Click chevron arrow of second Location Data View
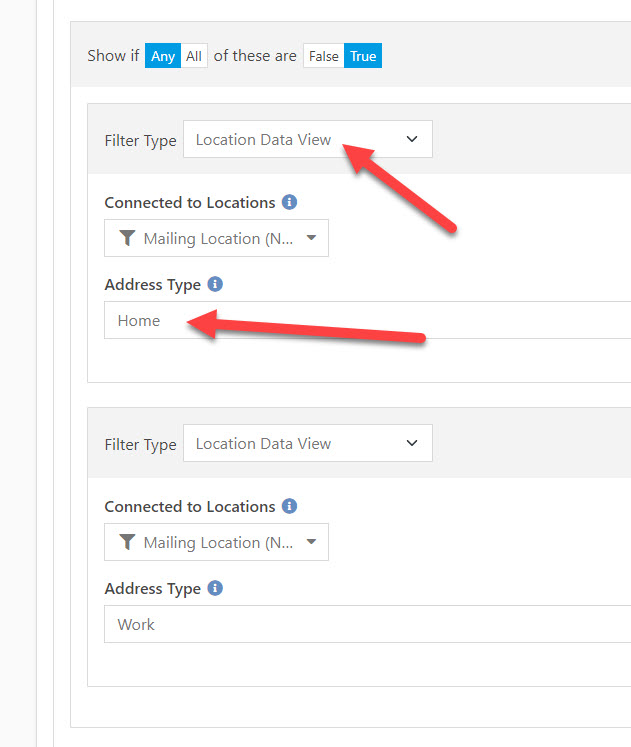Screen dimensions: 631x747 (412, 443)
